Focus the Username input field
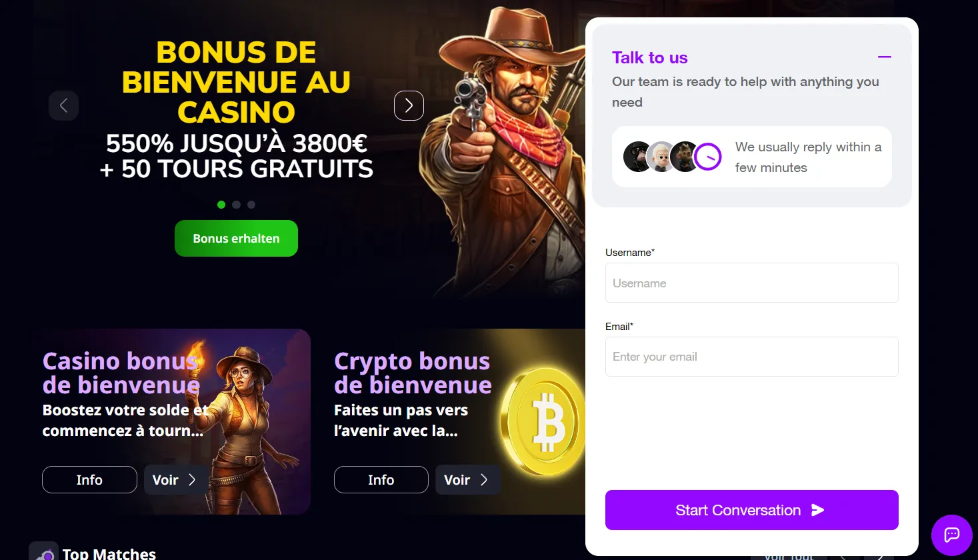The width and height of the screenshot is (978, 560). pos(751,283)
